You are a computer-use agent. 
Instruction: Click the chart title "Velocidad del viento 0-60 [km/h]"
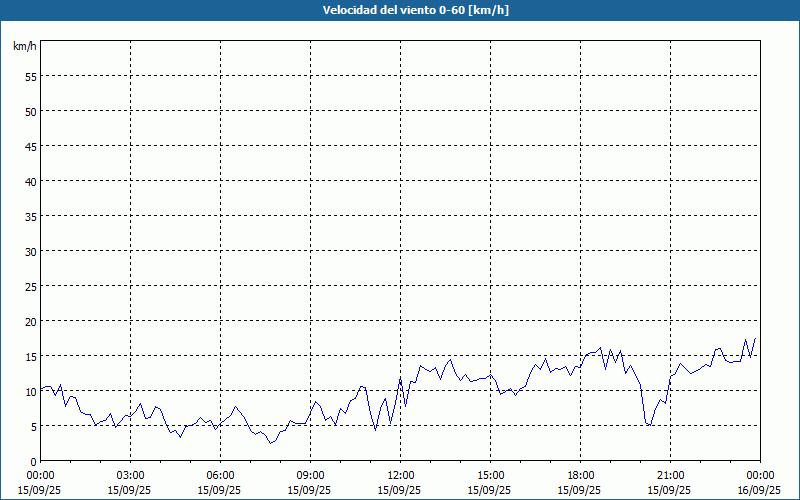coord(400,10)
